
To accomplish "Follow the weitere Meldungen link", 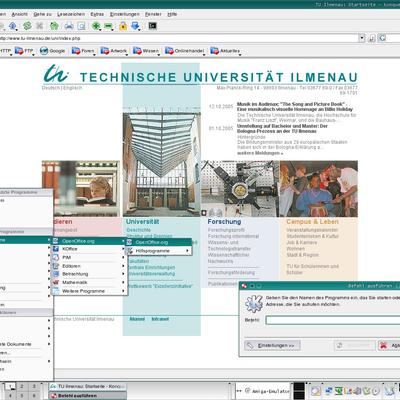I will tap(260, 153).
